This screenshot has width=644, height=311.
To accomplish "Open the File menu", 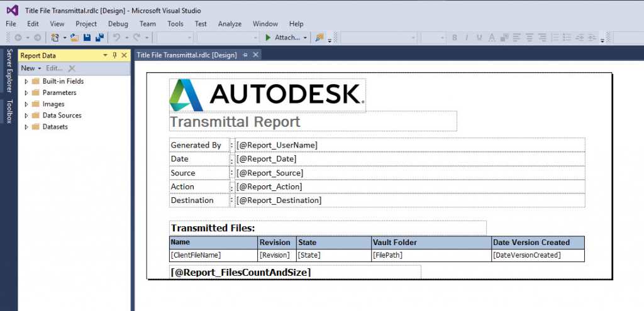I will pos(11,24).
